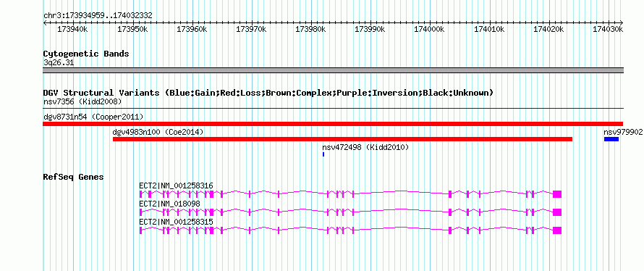Image resolution: width=644 pixels, height=271 pixels.
Task: Click the 173990k ruler tick label
Action: 370,29
